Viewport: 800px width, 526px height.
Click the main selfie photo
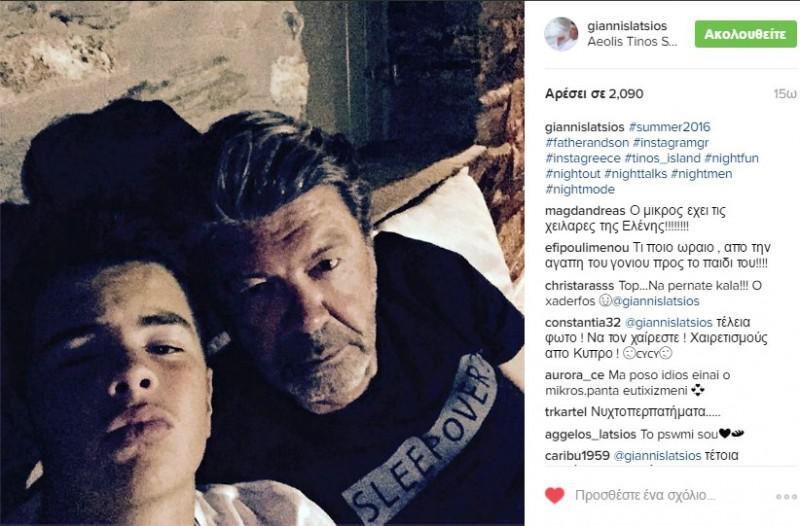tap(262, 263)
